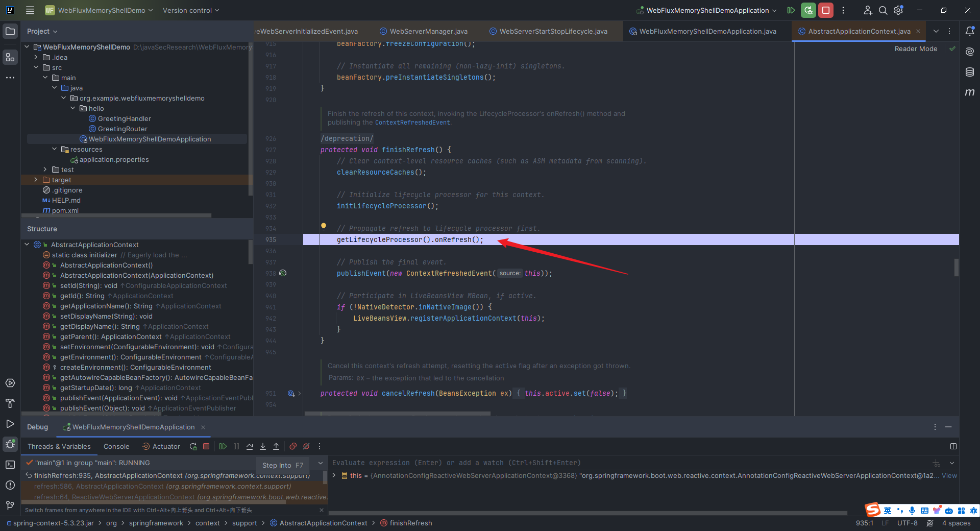Open the Build hammer tool window
980x531 pixels.
10,403
